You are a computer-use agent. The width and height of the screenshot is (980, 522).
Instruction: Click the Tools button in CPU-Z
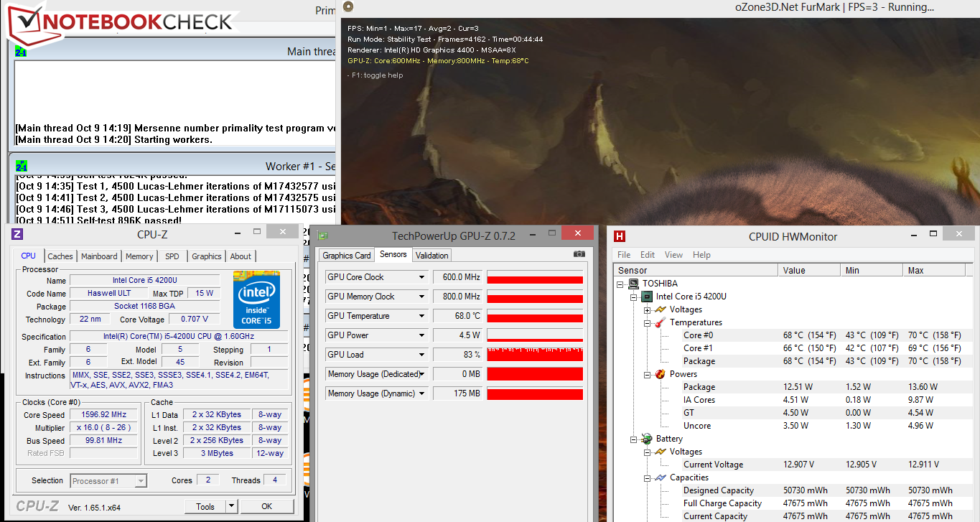pyautogui.click(x=205, y=506)
